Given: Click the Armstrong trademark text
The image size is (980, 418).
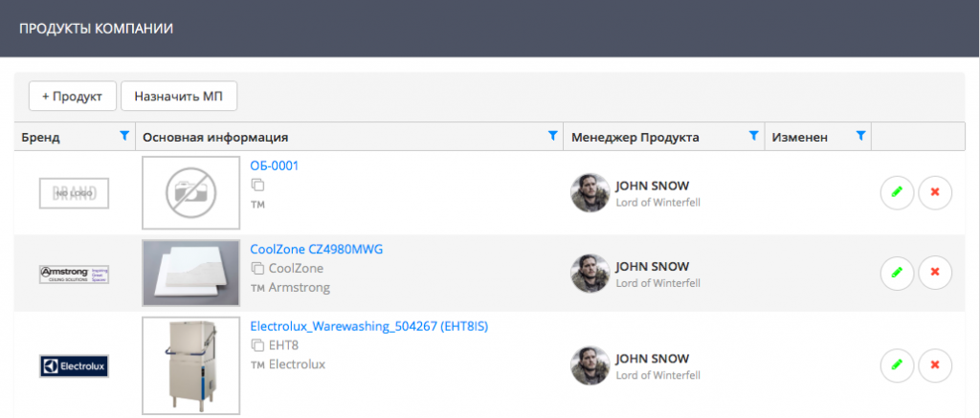Looking at the screenshot, I should [300, 288].
